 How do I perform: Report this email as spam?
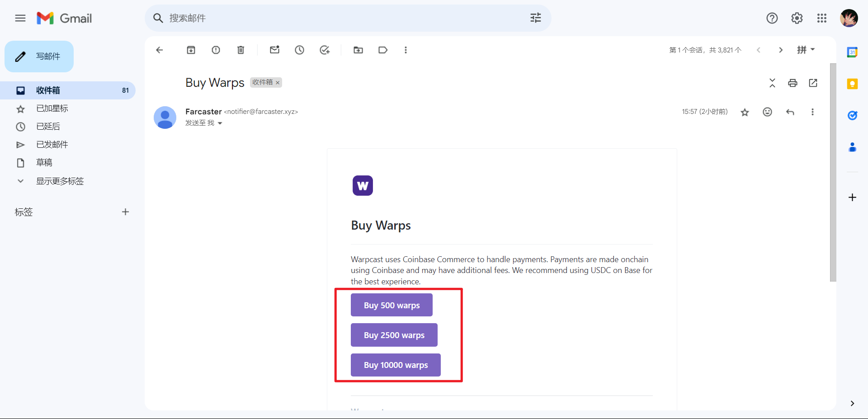pyautogui.click(x=216, y=50)
